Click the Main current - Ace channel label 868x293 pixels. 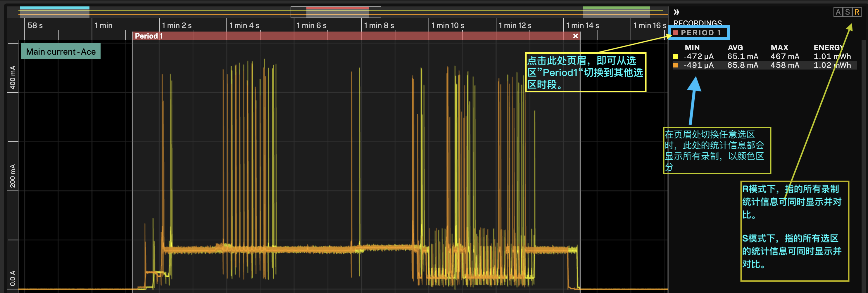(x=61, y=51)
